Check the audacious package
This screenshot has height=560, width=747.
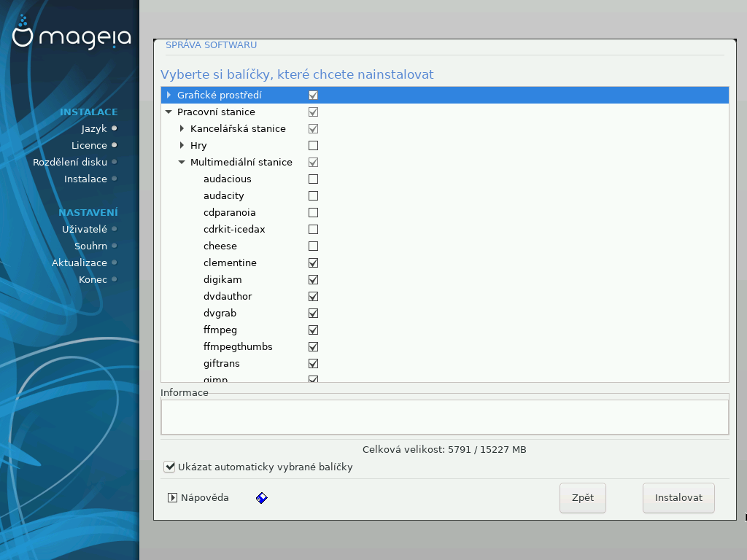pos(313,179)
